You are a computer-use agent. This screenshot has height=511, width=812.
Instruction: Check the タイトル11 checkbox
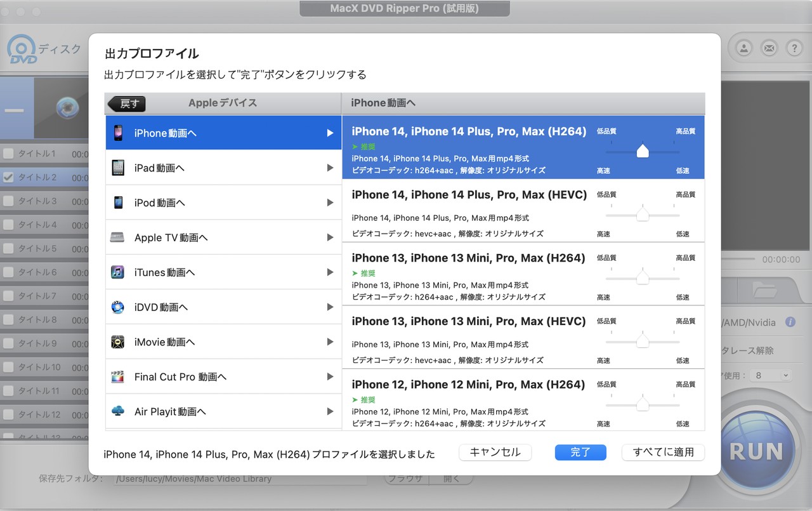8,391
